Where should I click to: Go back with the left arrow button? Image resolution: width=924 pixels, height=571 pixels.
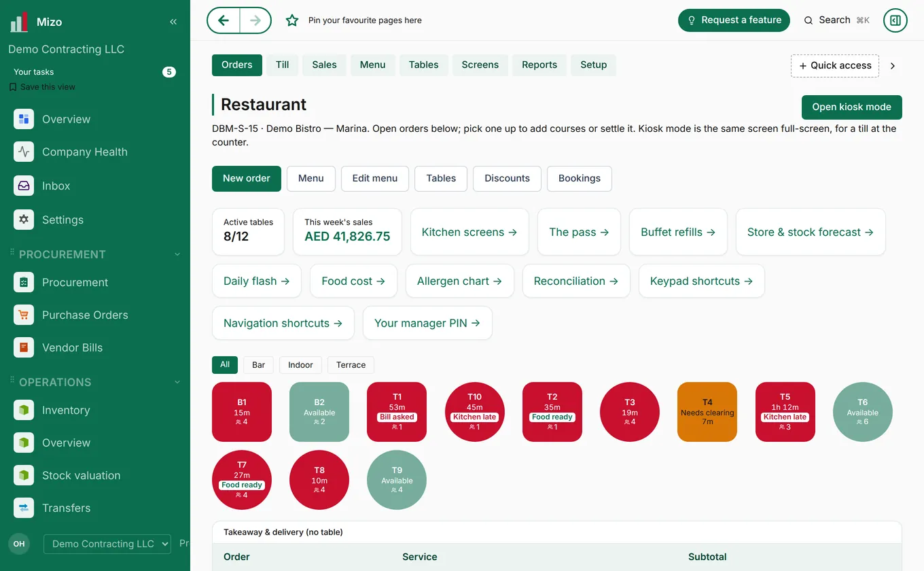[x=224, y=20]
